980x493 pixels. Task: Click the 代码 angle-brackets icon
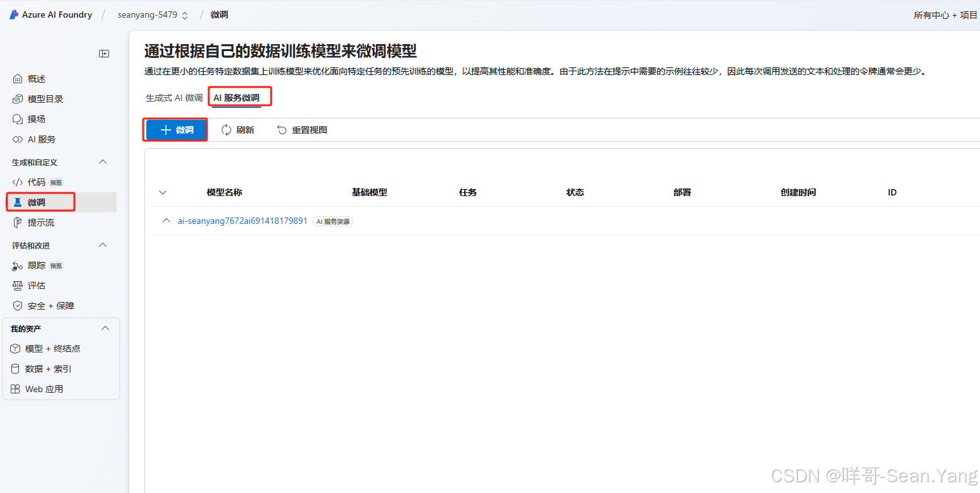click(x=18, y=182)
